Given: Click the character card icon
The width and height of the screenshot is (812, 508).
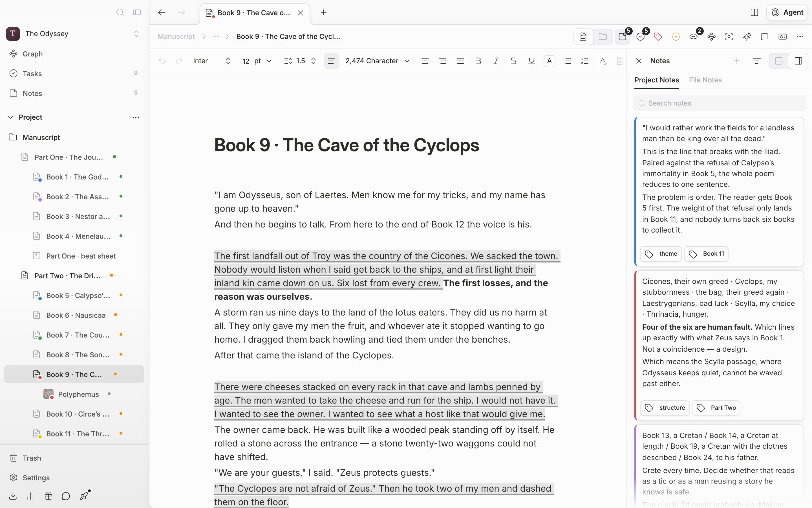Looking at the screenshot, I should tap(782, 37).
